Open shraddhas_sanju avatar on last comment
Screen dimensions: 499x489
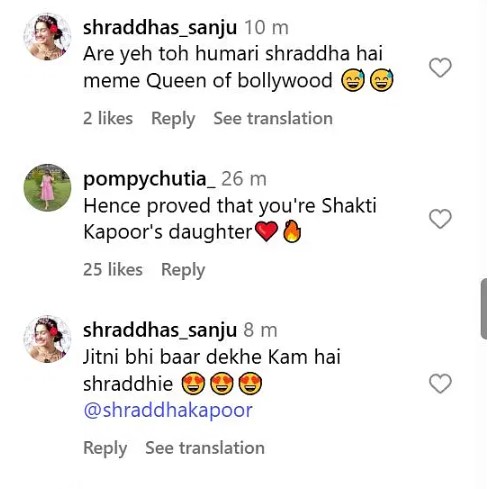47,339
